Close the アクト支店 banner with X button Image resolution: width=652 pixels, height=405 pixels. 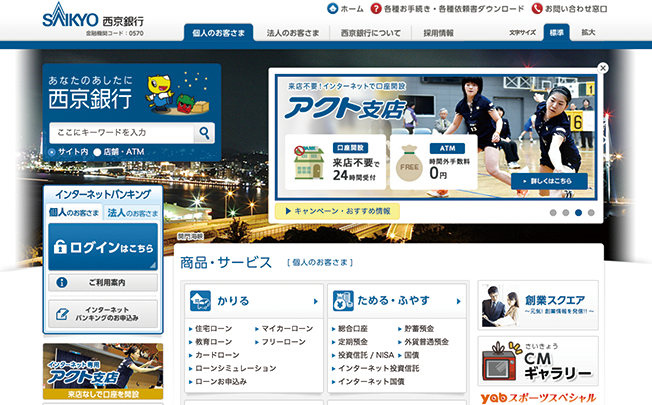(x=603, y=68)
